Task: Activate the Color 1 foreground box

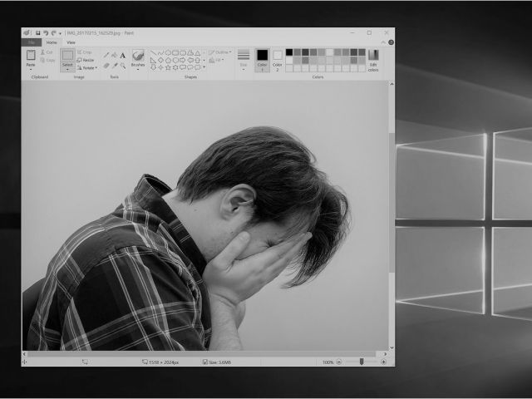Action: 262,58
